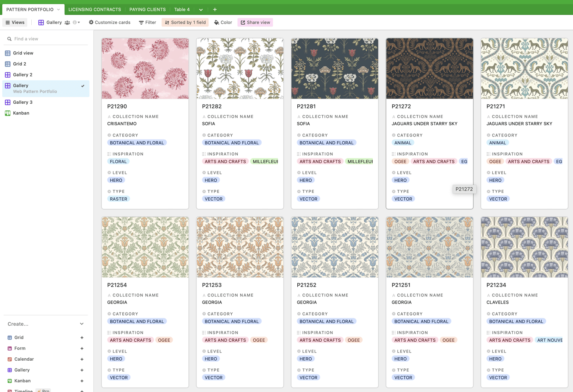Click the Calendar icon in Create list
This screenshot has width=573, height=392.
click(10, 359)
